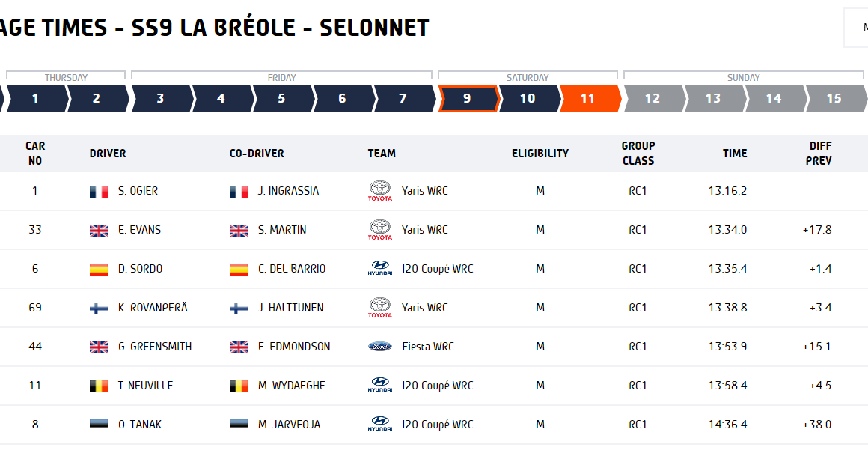The image size is (868, 465).
Task: Sort by the TIME column header
Action: point(735,154)
